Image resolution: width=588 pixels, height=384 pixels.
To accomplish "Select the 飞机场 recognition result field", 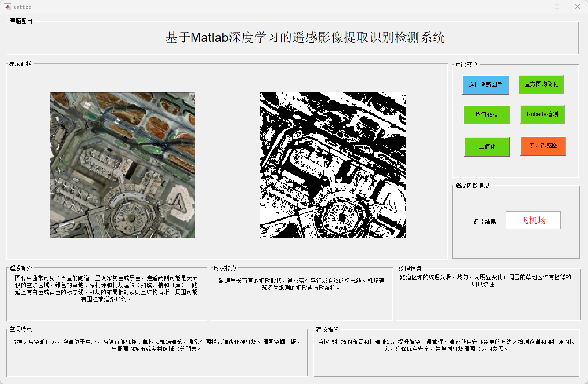I will [533, 220].
